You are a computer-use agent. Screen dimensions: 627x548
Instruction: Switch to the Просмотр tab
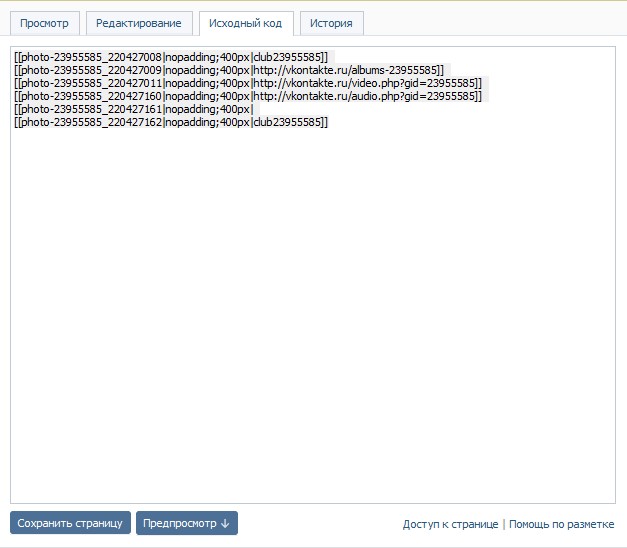(x=44, y=24)
